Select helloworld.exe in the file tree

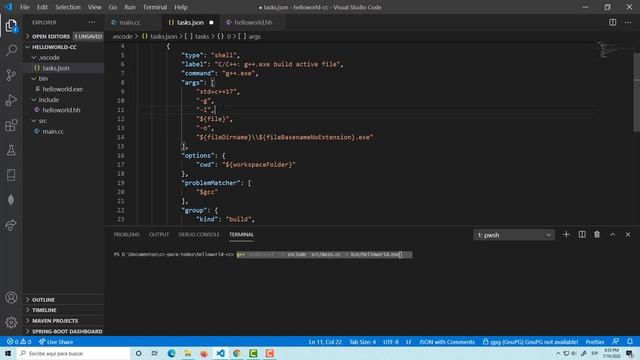click(x=64, y=89)
